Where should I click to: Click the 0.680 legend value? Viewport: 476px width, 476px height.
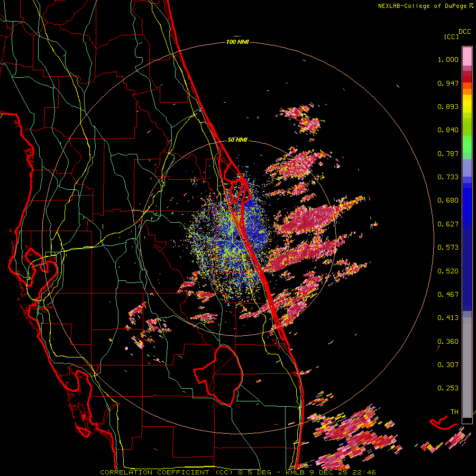pos(448,200)
